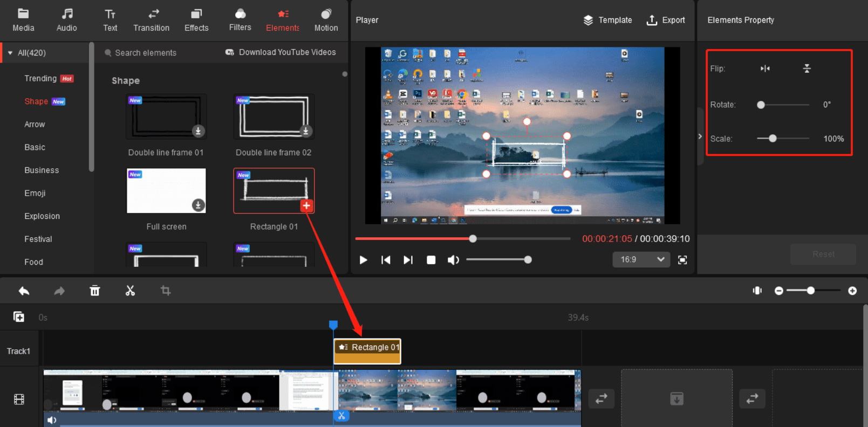Collapse the All(420) category tree
The image size is (868, 427).
[x=10, y=53]
